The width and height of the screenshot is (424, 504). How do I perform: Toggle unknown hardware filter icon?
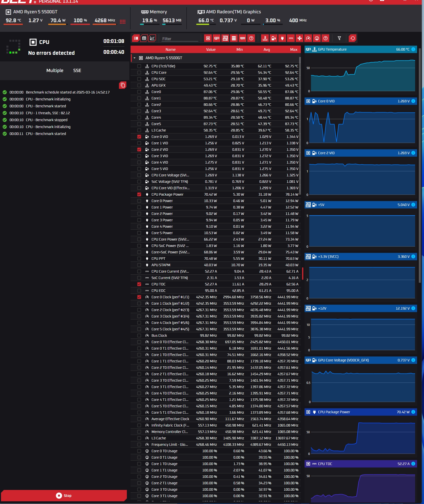251,38
